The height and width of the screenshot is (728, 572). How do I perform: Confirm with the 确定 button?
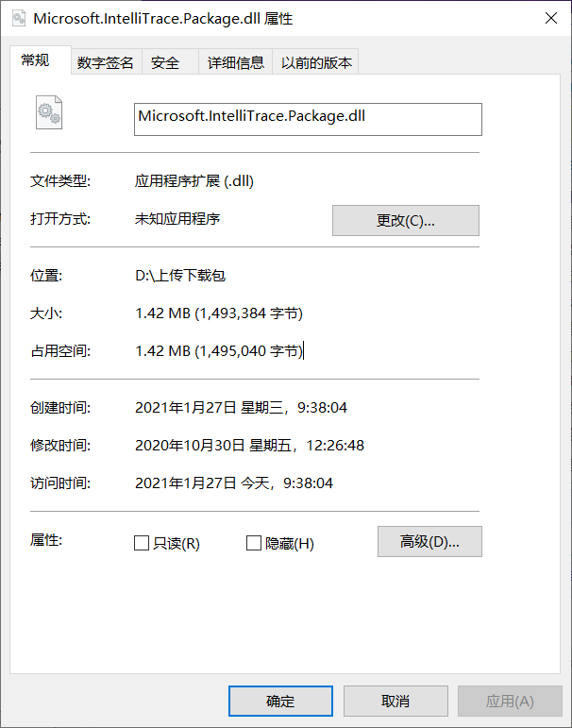pyautogui.click(x=280, y=701)
